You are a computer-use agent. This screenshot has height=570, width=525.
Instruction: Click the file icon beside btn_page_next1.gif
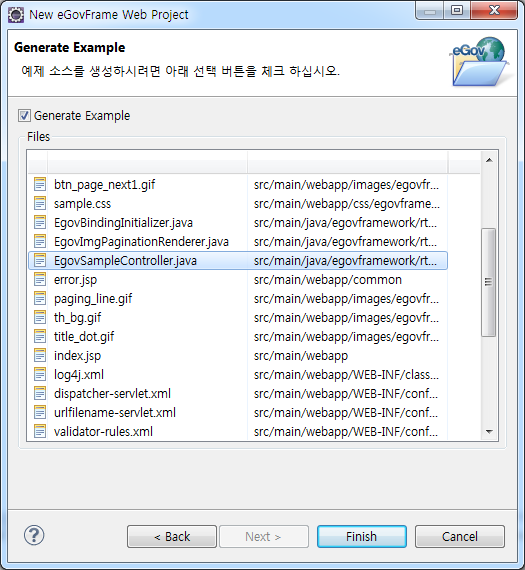tap(40, 184)
